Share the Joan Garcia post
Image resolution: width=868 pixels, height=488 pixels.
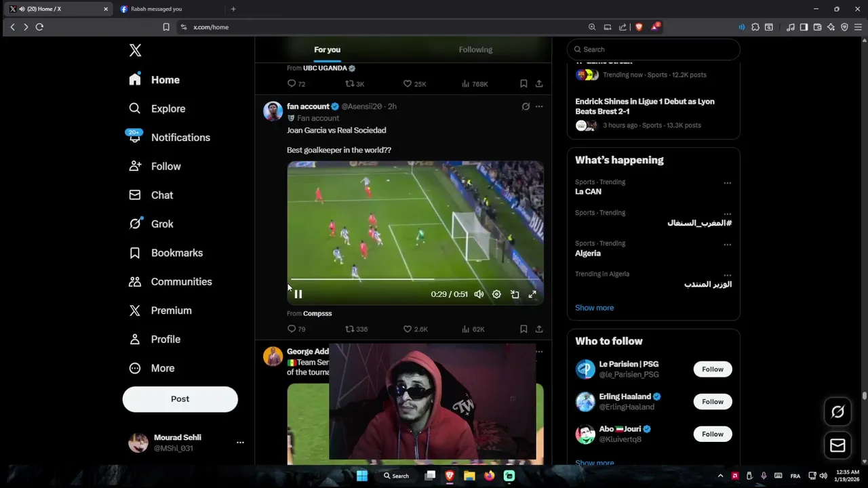539,329
